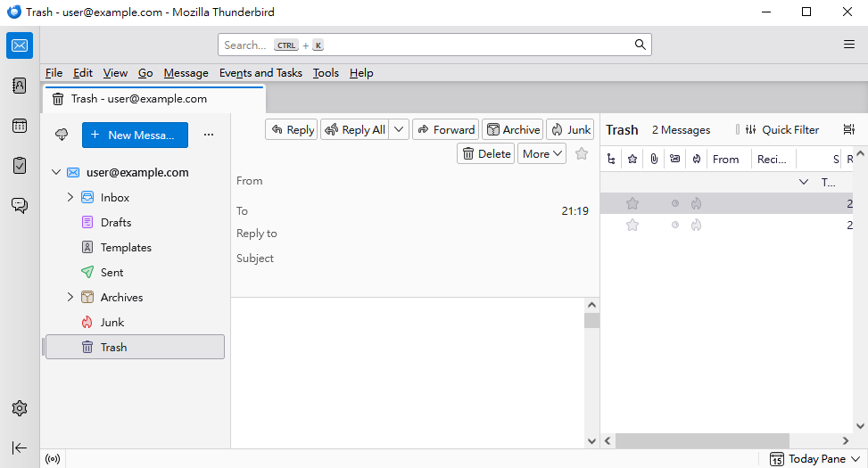Open message list display options icon
868x468 pixels.
pyautogui.click(x=849, y=129)
